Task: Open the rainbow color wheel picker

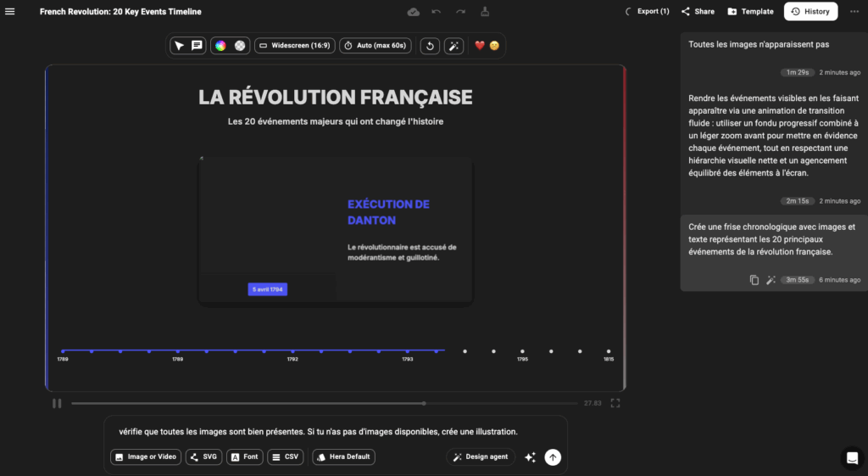Action: pyautogui.click(x=220, y=46)
